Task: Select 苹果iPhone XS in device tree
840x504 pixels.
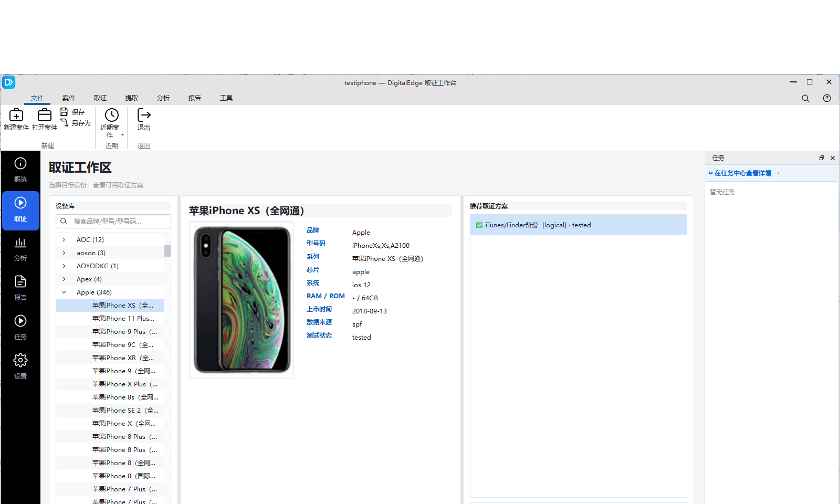Action: pos(110,306)
